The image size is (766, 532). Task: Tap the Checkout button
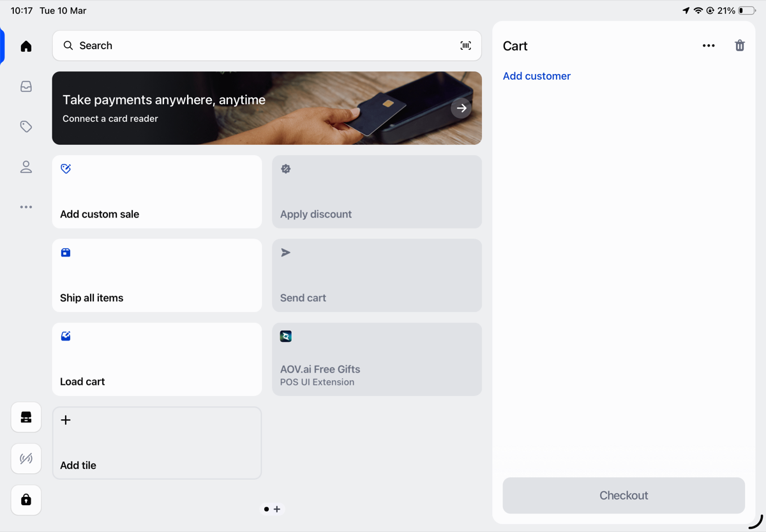(x=624, y=496)
